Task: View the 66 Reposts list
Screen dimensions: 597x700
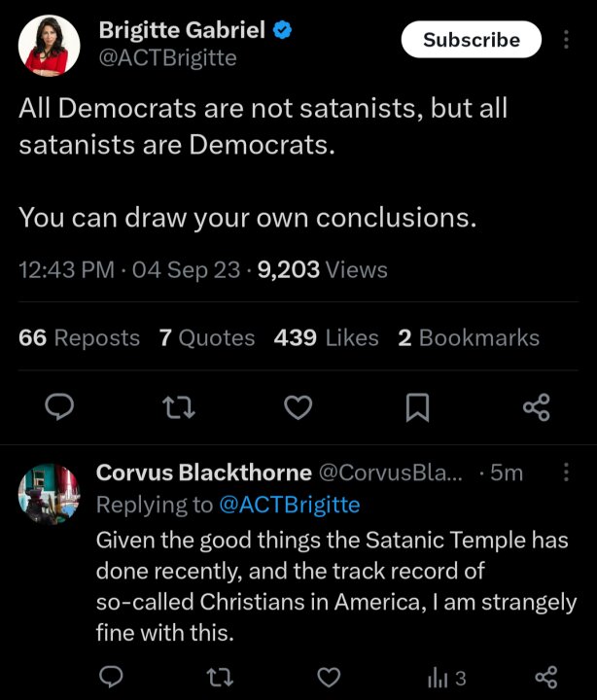Action: click(x=79, y=337)
